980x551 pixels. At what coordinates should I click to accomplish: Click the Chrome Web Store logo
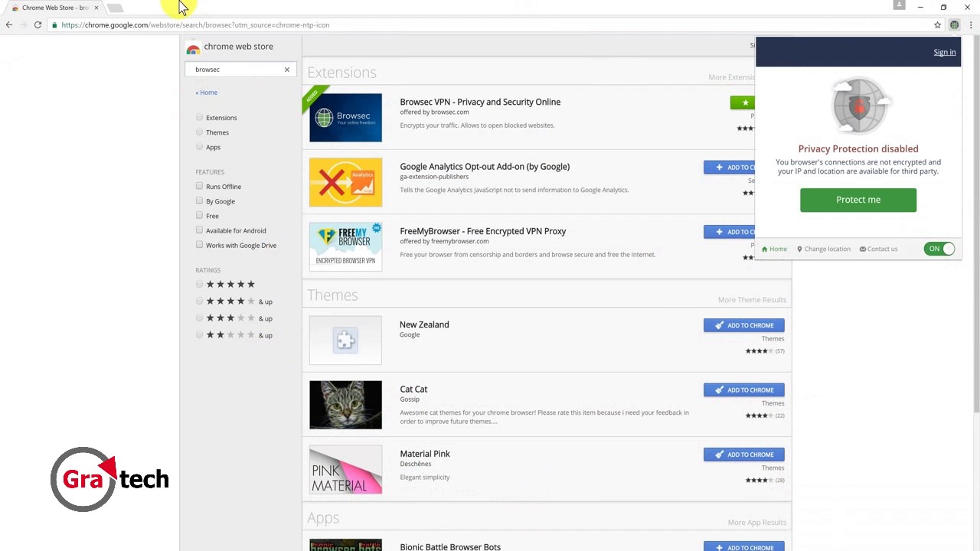(x=193, y=47)
